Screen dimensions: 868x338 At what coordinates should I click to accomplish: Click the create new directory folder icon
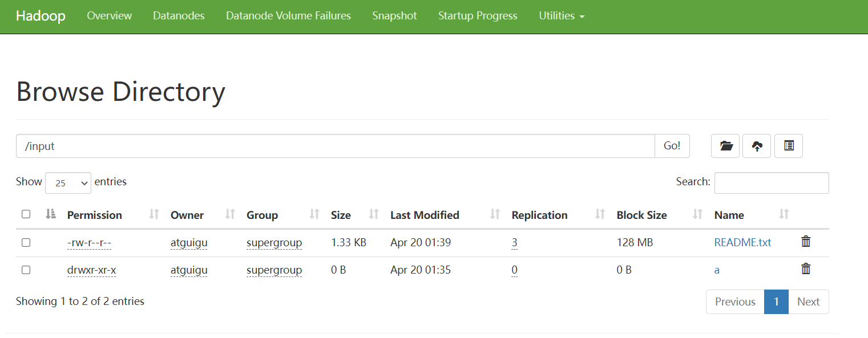[x=725, y=146]
